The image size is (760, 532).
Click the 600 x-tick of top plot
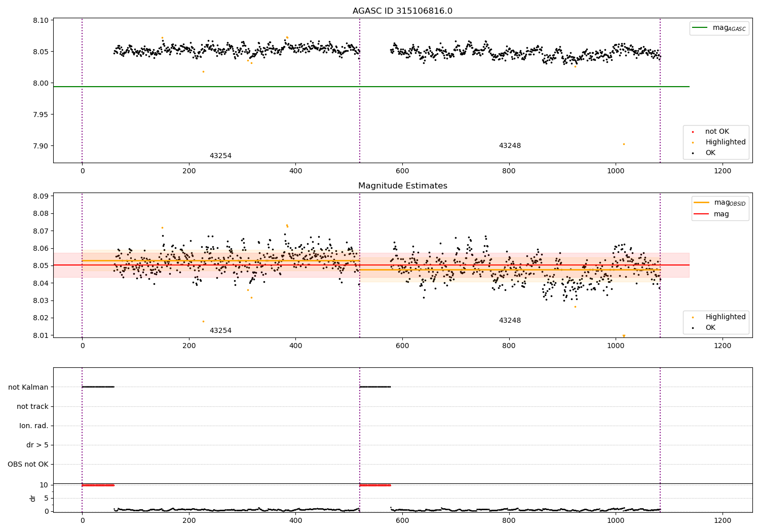coord(402,171)
